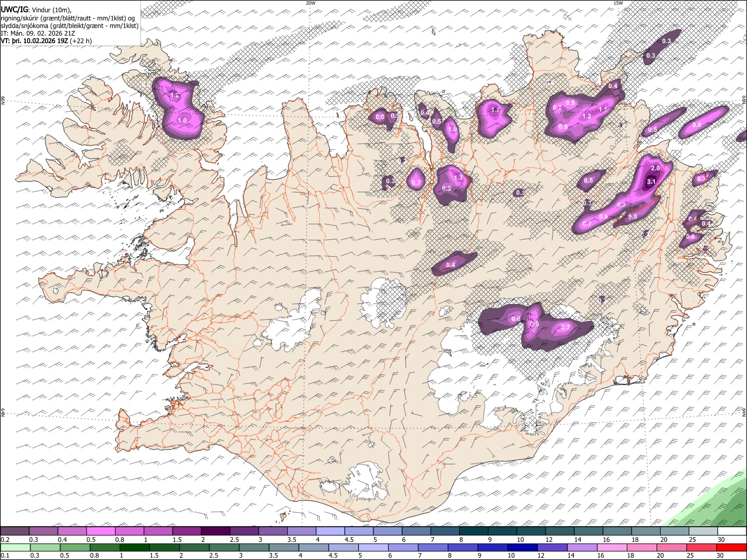Pick bright pink upper legend swatch at 0.5
The width and height of the screenshot is (747, 560).
[x=100, y=531]
